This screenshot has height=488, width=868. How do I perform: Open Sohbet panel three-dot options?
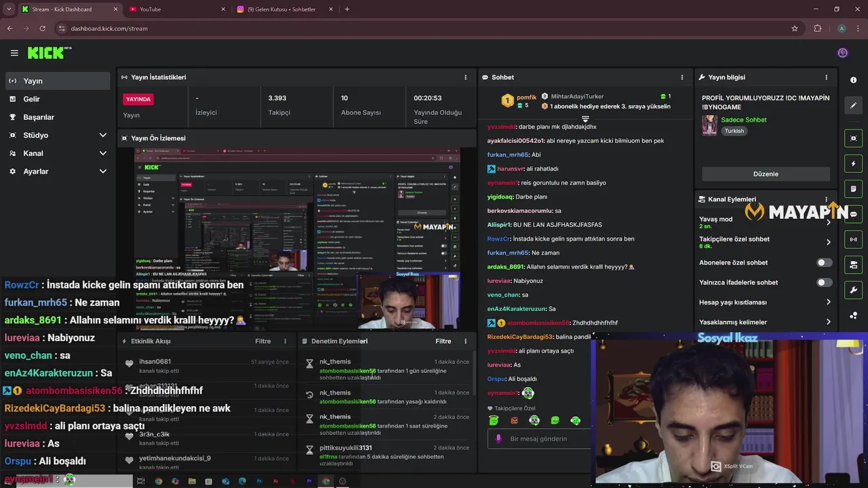tap(682, 77)
